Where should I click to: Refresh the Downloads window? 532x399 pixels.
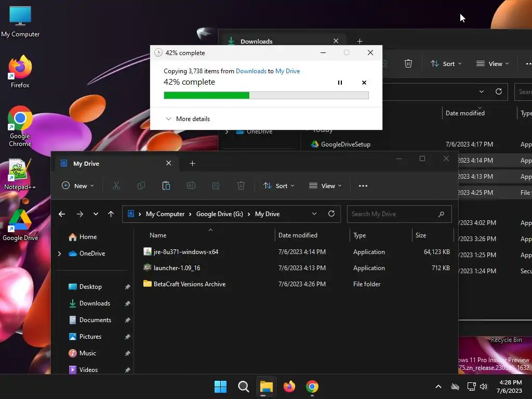(x=498, y=91)
